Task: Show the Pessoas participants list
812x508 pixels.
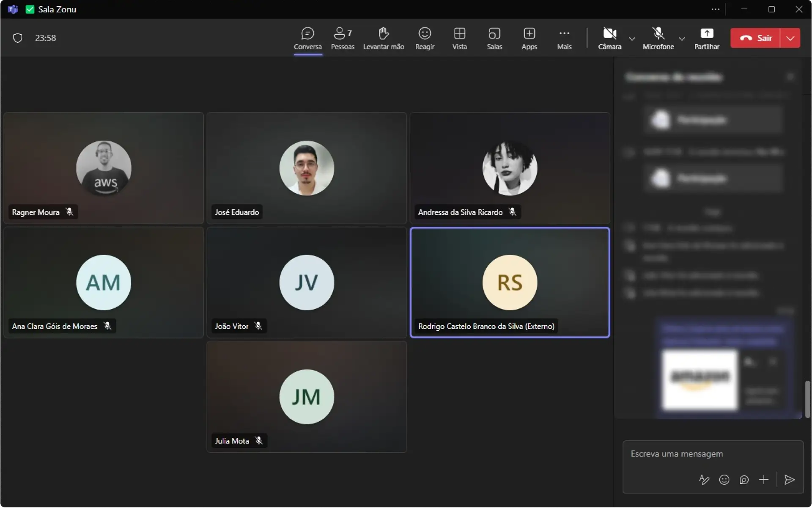Action: (343, 38)
